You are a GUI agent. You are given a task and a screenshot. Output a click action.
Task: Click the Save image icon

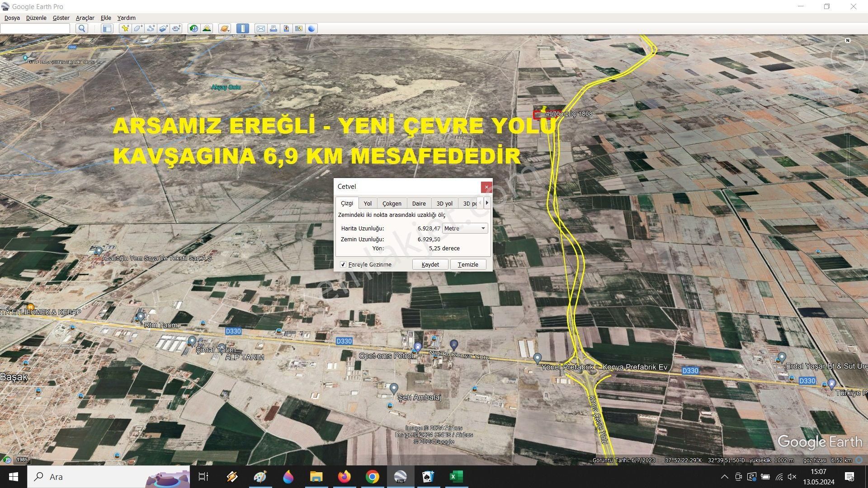pyautogui.click(x=286, y=28)
